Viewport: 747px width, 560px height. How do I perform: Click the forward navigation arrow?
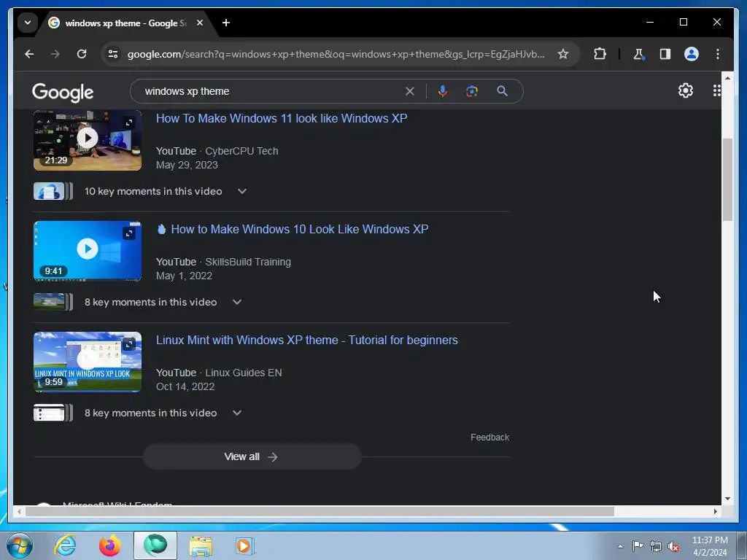[x=55, y=54]
